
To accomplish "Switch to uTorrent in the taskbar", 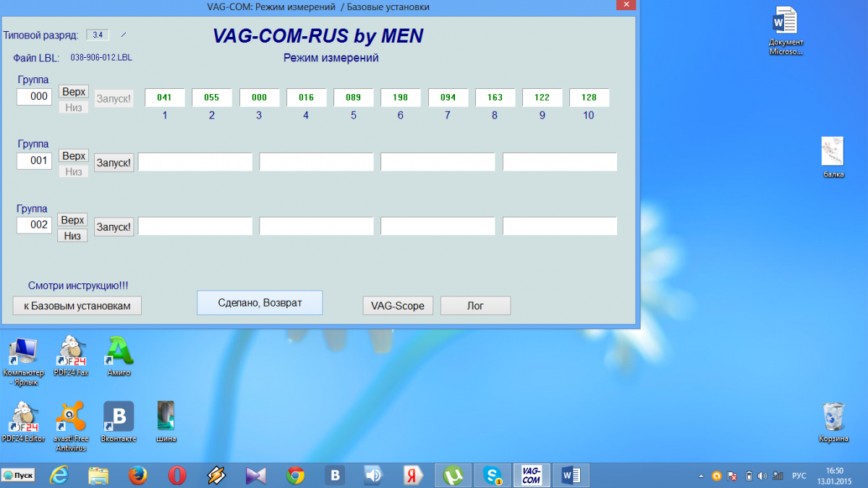I will pyautogui.click(x=454, y=475).
